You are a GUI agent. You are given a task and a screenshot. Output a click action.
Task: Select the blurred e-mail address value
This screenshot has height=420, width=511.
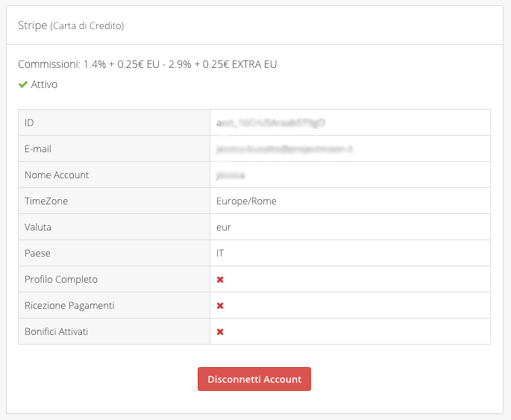point(283,148)
